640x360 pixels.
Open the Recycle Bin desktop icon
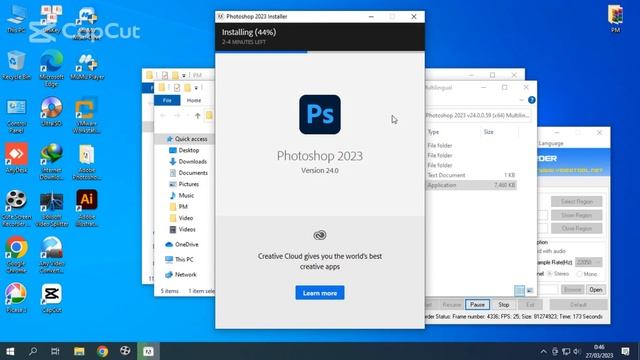pyautogui.click(x=16, y=65)
